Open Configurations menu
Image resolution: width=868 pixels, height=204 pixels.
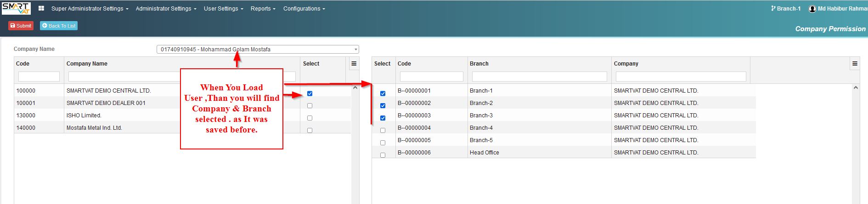click(x=304, y=9)
